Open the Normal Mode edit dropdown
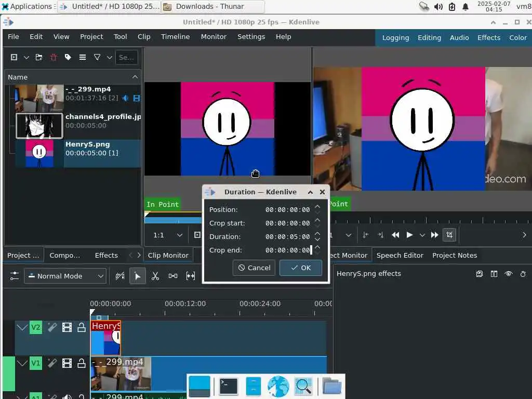The width and height of the screenshot is (532, 399). 65,276
